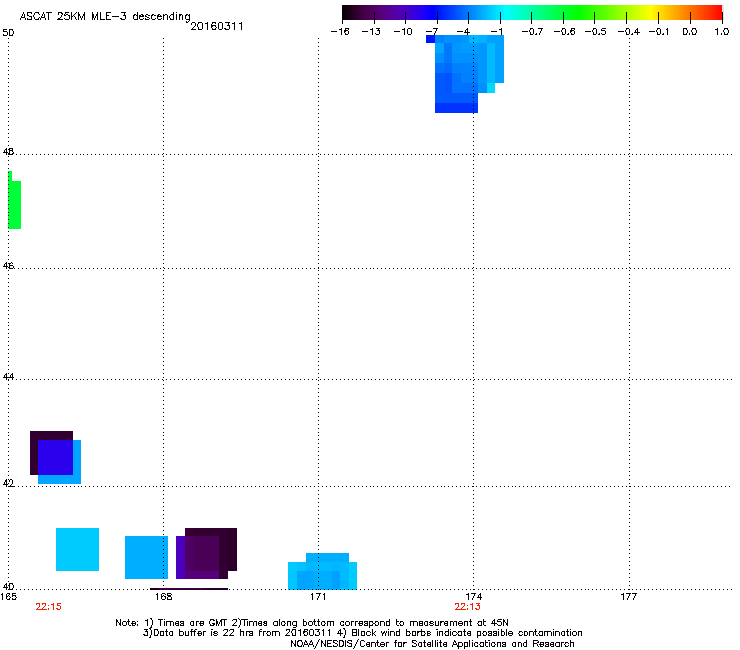Click the colorbar label -16

[x=340, y=32]
